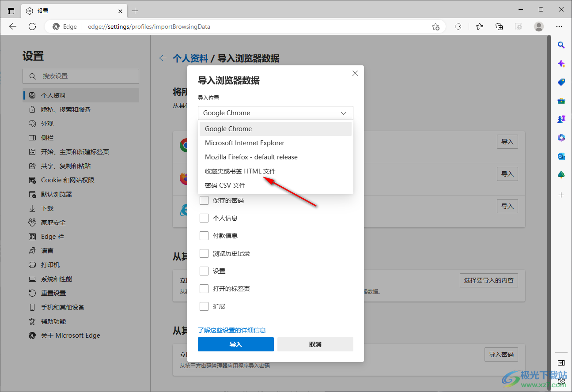
Task: Open Cookie 和网站权限 settings section
Action: point(81,180)
